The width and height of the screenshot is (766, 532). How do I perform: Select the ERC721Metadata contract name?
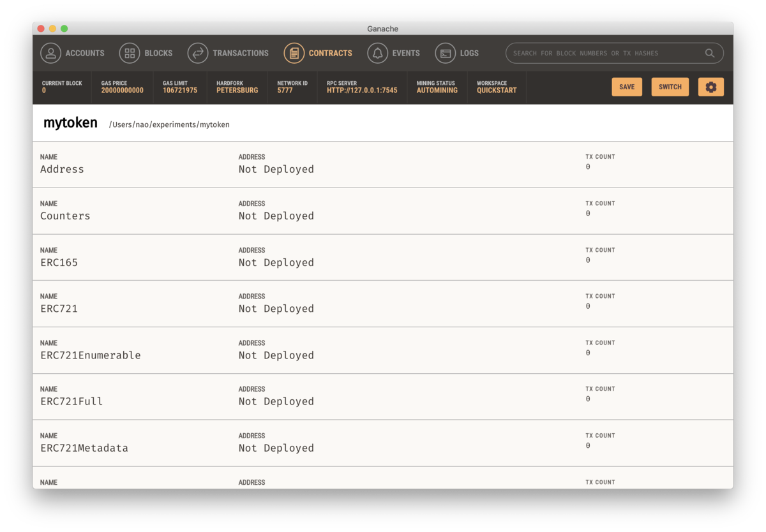pyautogui.click(x=84, y=448)
